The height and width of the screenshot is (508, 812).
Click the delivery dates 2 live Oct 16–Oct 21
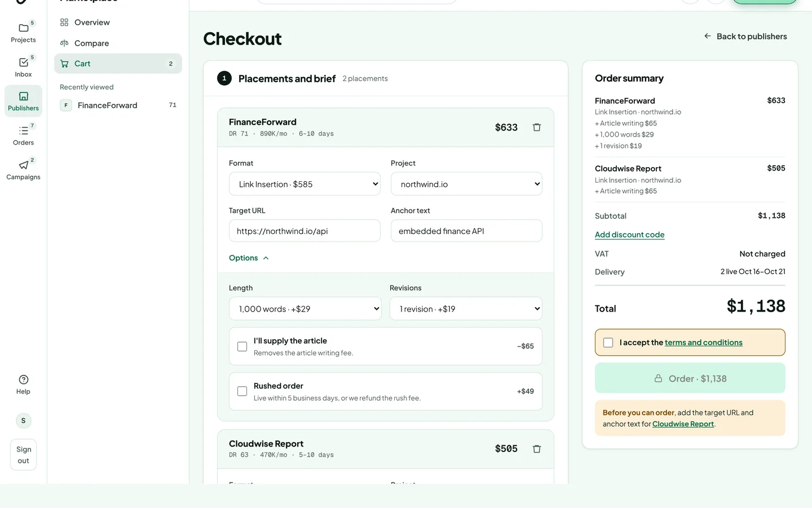pos(753,272)
